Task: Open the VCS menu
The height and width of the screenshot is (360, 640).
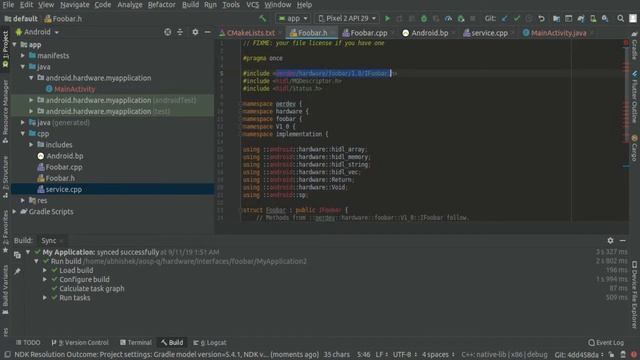Action: (252, 5)
